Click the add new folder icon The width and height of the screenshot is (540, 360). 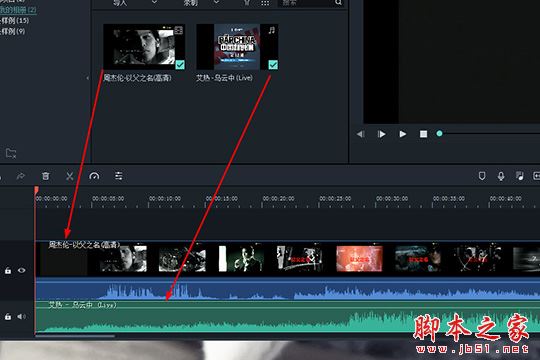coord(11,153)
